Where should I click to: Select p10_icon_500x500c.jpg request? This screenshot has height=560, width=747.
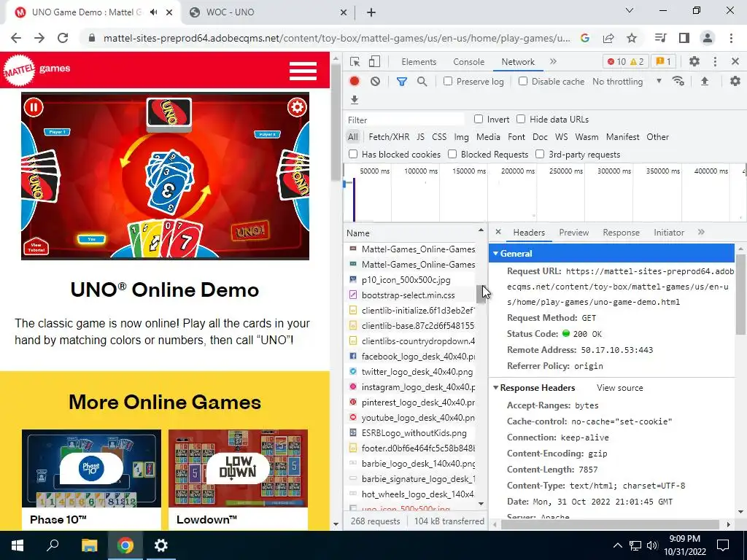[409, 280]
